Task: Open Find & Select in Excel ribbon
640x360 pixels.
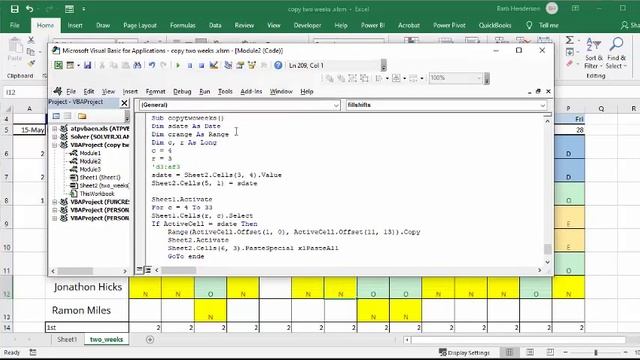Action: pos(616,53)
